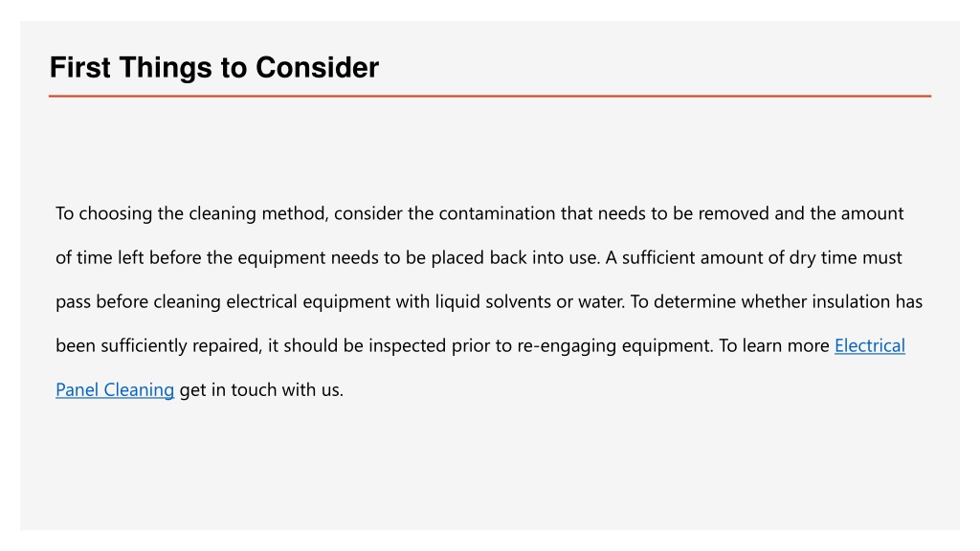Click the word "inspected" in fourth line
The height and width of the screenshot is (551, 980).
point(407,345)
